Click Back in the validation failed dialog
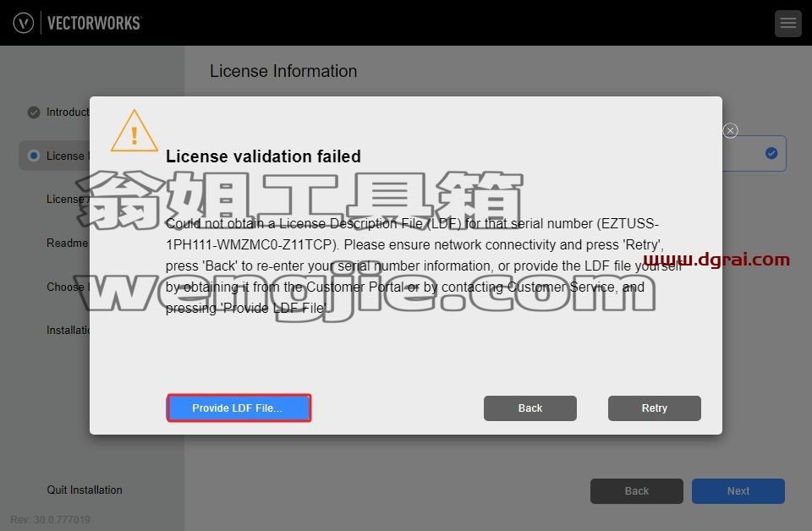 529,408
